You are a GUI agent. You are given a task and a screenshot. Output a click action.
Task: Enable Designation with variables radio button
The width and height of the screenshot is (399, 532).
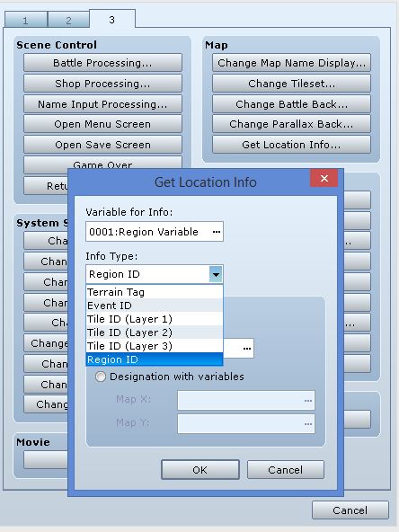(x=101, y=377)
